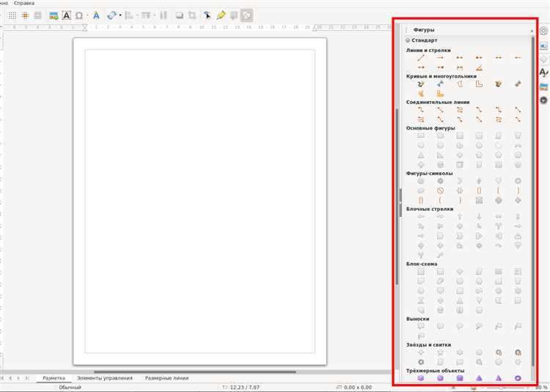Switch to the Разметка layer tab
The height and width of the screenshot is (392, 550).
(x=54, y=378)
